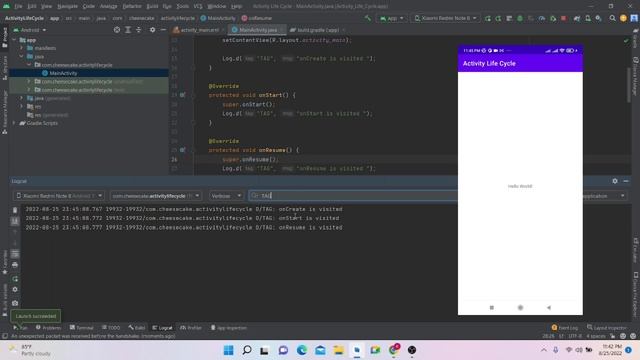This screenshot has height=360, width=640.
Task: Click the onCreate is visited log line
Action: point(184,209)
